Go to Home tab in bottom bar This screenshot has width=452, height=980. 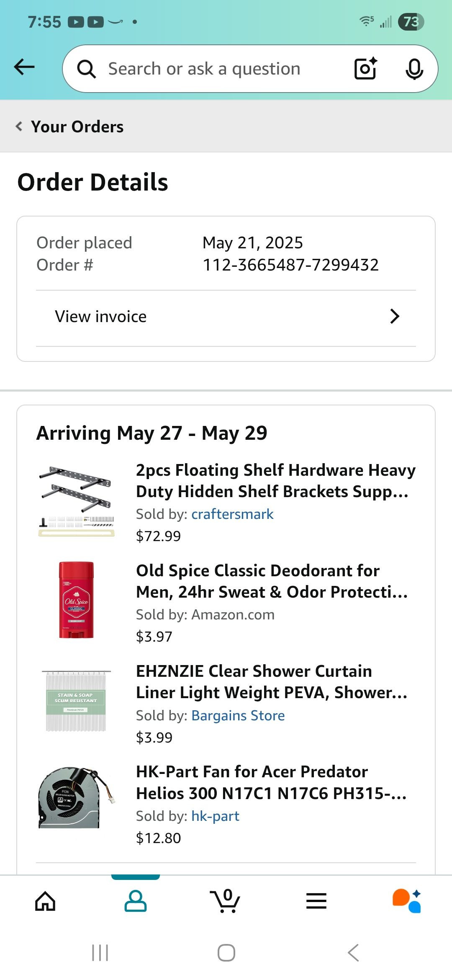[x=45, y=901]
